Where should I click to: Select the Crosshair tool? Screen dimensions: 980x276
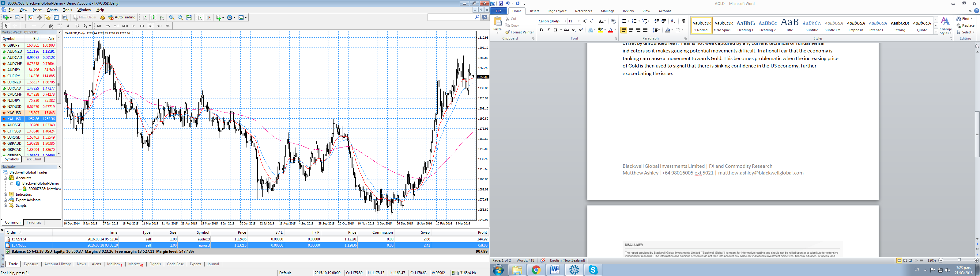(x=15, y=26)
